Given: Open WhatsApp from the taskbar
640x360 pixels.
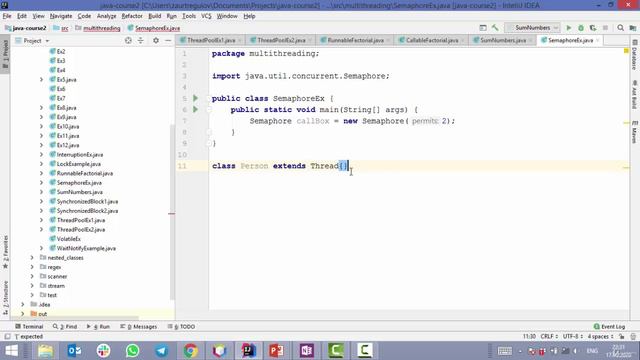Looking at the screenshot, I should [x=132, y=351].
